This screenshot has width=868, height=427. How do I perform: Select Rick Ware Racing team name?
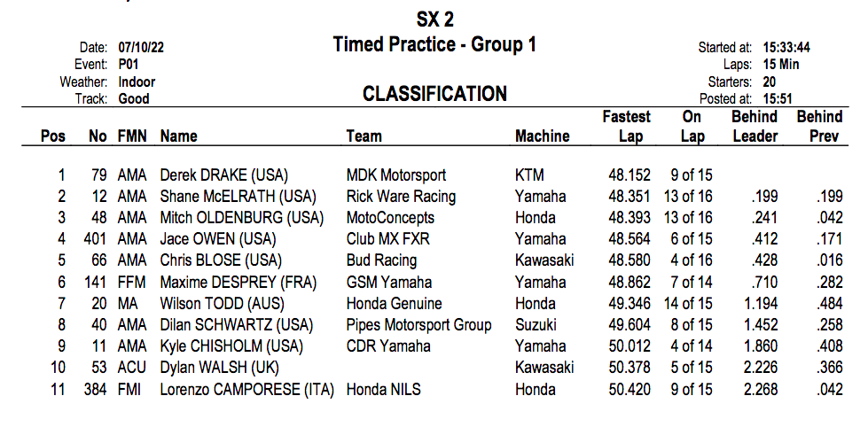coord(401,197)
